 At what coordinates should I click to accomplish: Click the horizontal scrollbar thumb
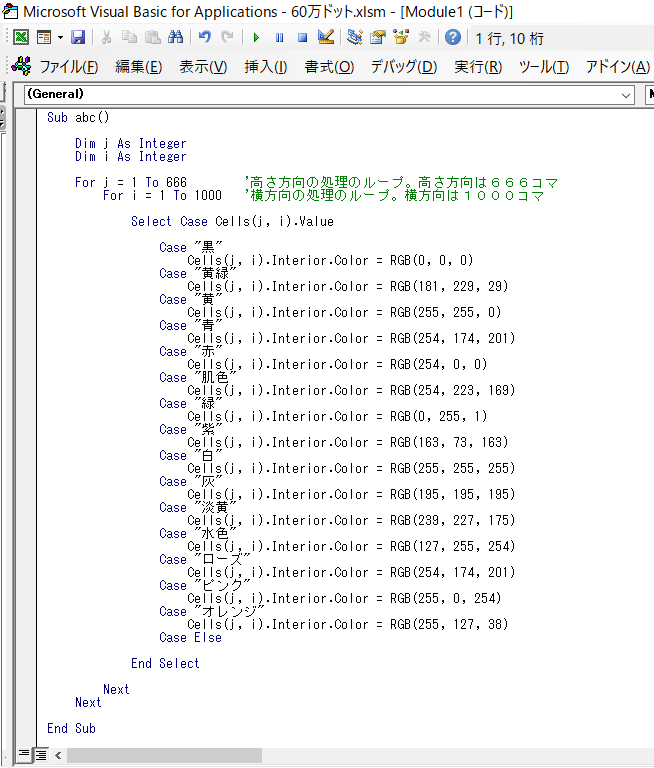164,755
